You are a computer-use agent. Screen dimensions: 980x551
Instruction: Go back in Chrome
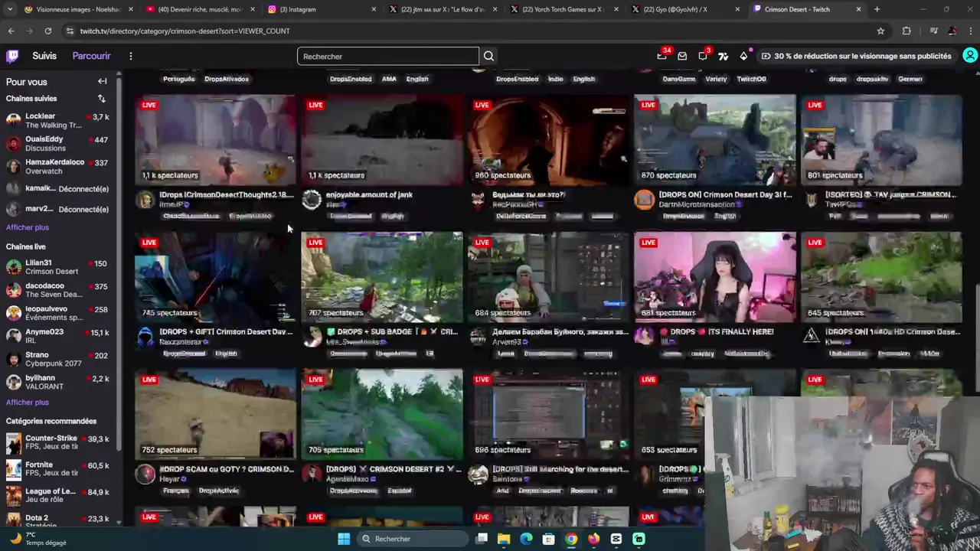coord(11,31)
